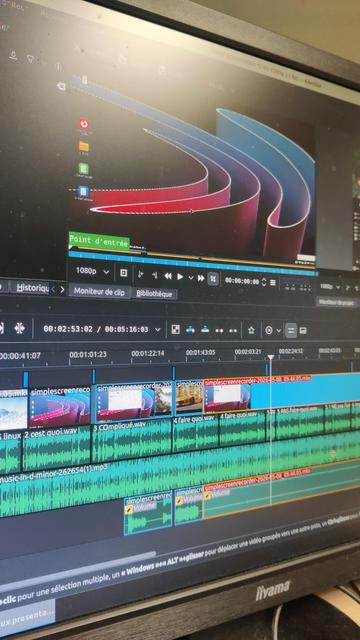Click the rewind button in clip monitor
This screenshot has height=640, width=360.
coord(168,276)
